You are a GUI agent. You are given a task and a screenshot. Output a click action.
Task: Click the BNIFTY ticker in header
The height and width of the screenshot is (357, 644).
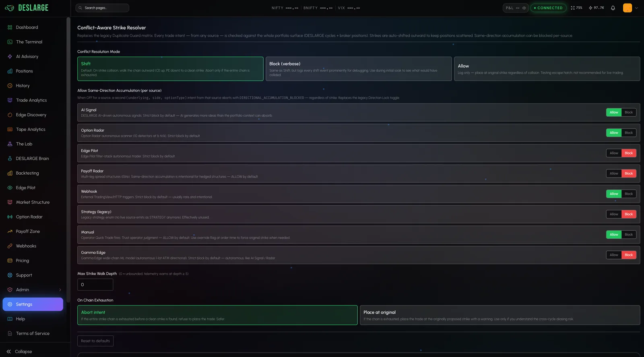318,8
